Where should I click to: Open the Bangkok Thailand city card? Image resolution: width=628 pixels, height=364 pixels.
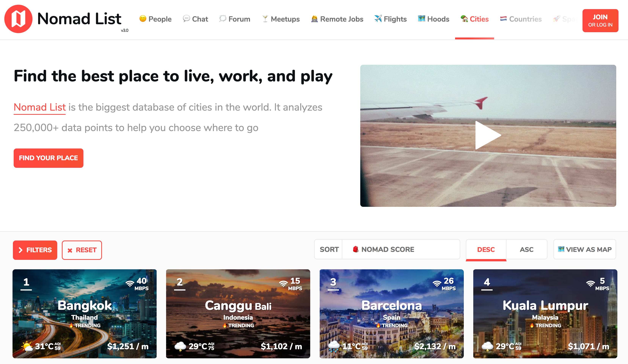pyautogui.click(x=85, y=314)
